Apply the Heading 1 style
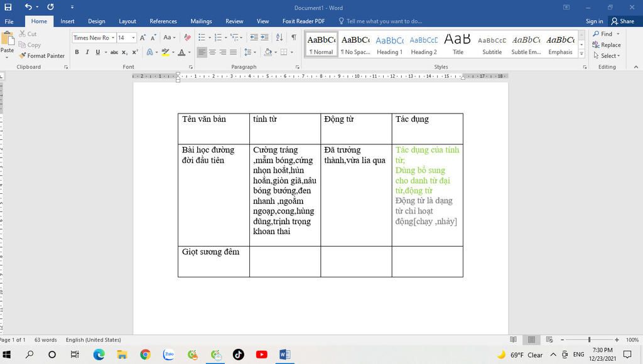The height and width of the screenshot is (364, 643). click(389, 45)
